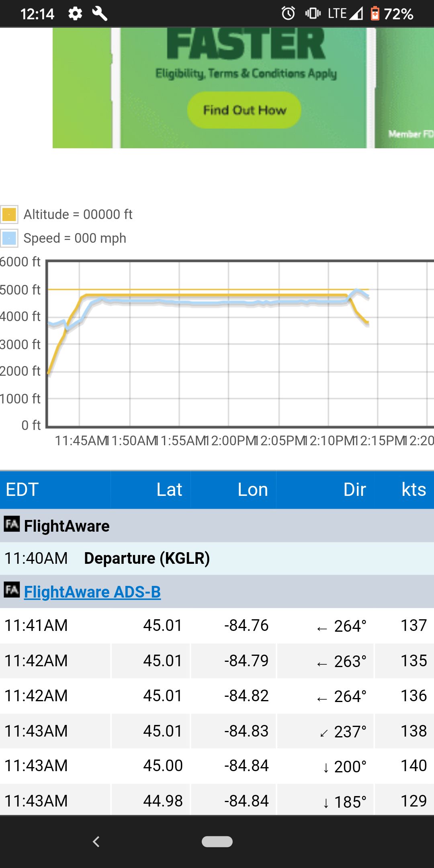
Task: Tap the Android back arrow
Action: pyautogui.click(x=96, y=841)
